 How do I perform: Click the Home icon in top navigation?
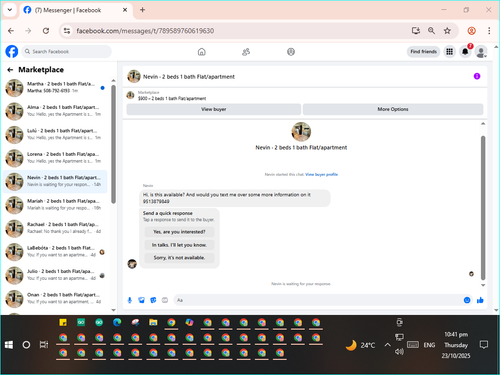point(201,52)
